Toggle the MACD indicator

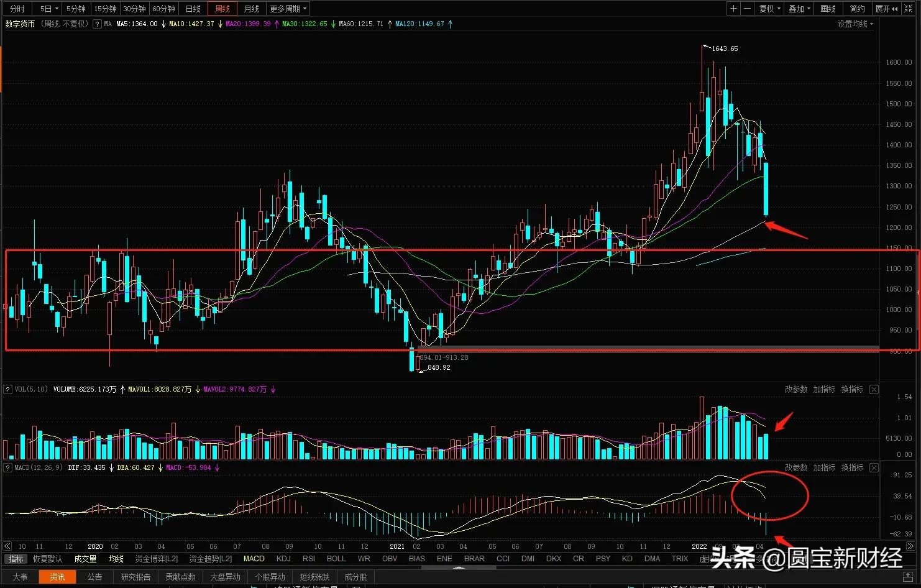[x=254, y=559]
